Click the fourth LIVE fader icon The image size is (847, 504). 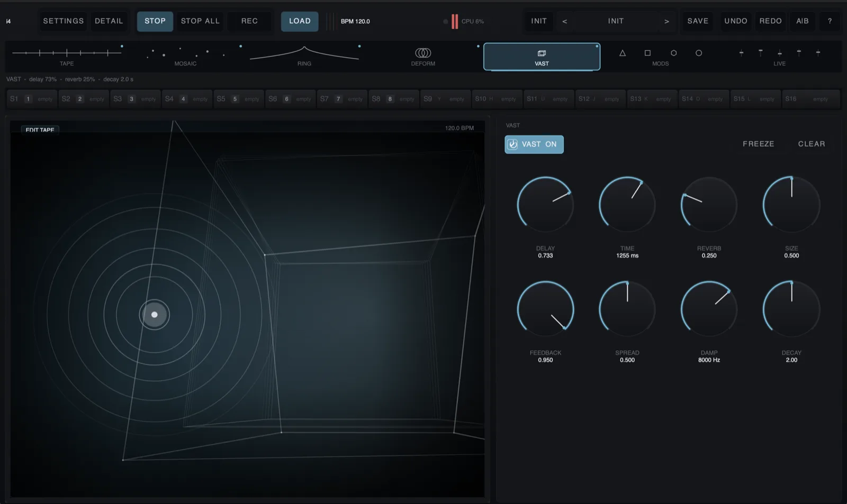point(799,53)
